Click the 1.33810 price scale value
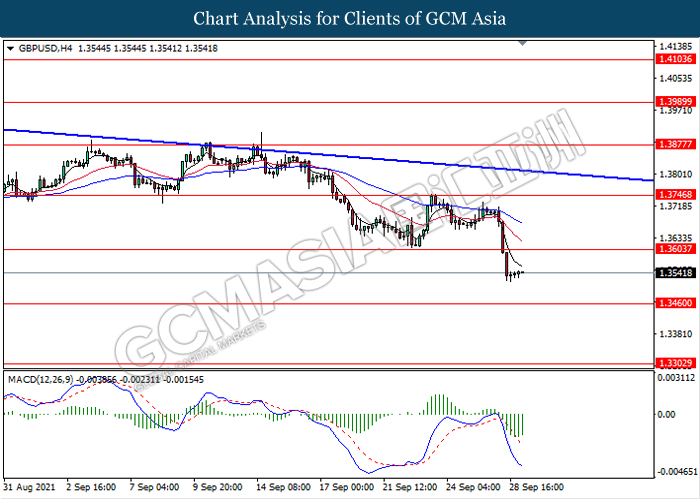Screen dimensions: 700x500 (x=676, y=334)
